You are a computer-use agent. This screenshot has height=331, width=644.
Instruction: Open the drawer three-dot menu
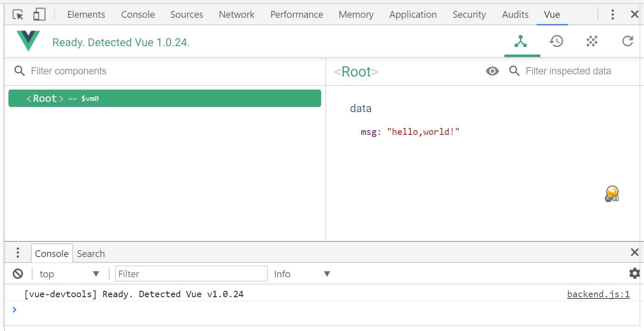click(x=17, y=253)
